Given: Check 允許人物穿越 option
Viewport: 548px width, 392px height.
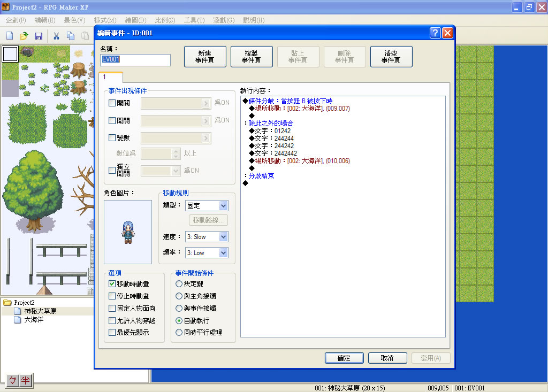Looking at the screenshot, I should tap(112, 320).
